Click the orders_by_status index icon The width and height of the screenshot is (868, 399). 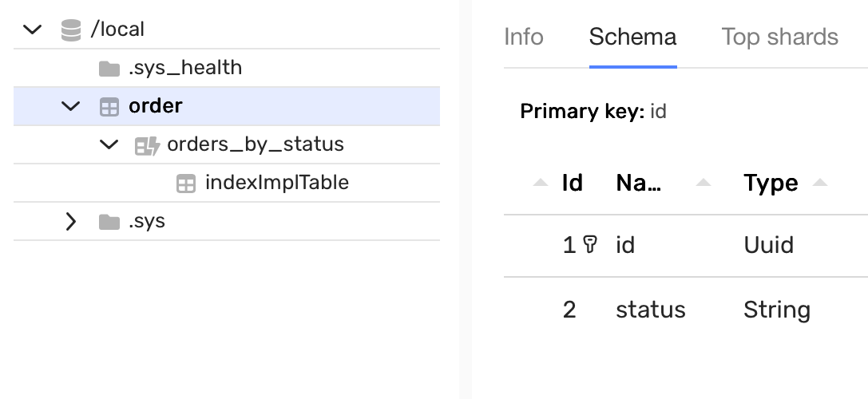coord(147,145)
